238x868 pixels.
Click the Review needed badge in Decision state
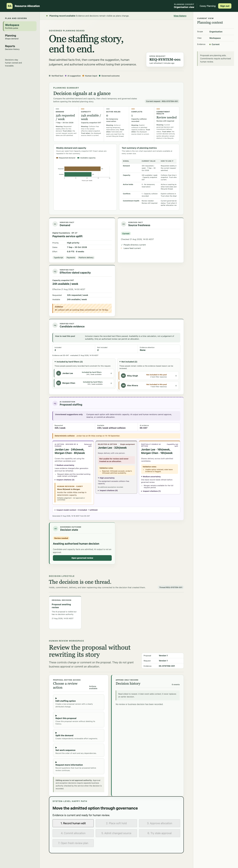click(x=61, y=538)
